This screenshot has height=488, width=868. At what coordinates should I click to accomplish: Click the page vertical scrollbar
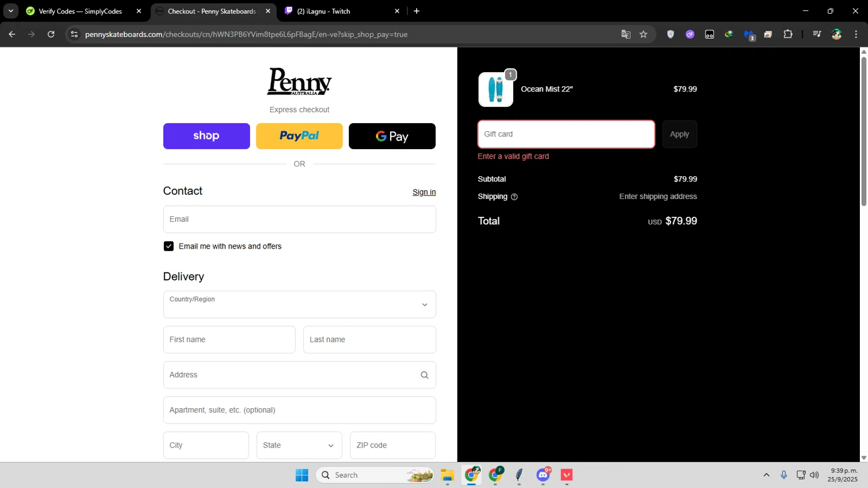point(864,131)
